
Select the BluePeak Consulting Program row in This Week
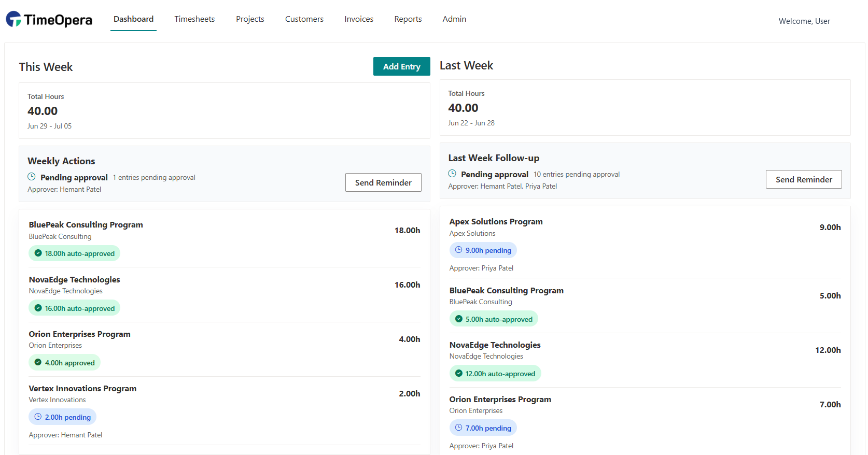pos(225,240)
